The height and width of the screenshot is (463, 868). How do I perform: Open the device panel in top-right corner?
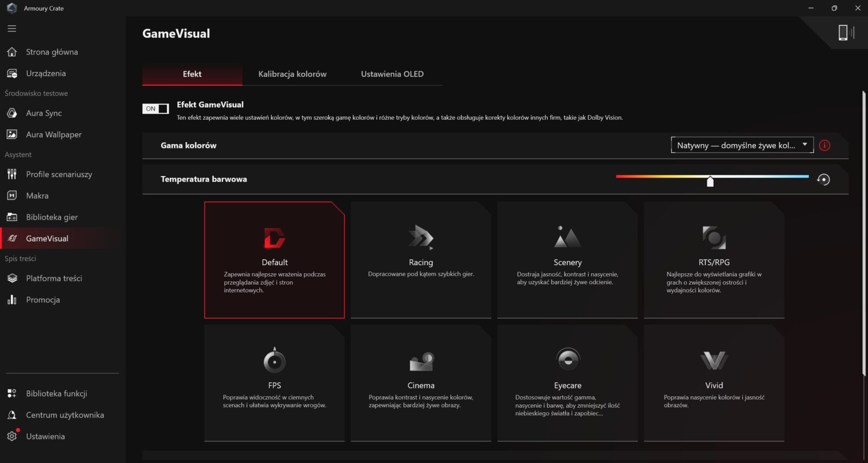(x=845, y=33)
